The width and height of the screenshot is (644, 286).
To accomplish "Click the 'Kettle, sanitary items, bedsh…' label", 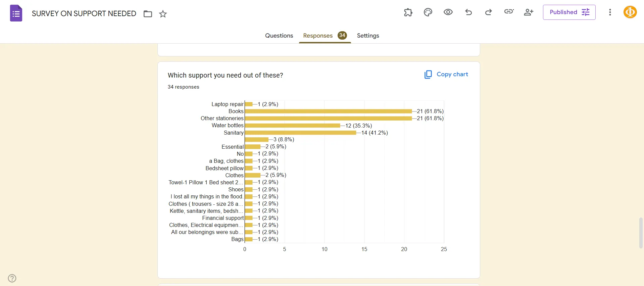I will click(206, 211).
